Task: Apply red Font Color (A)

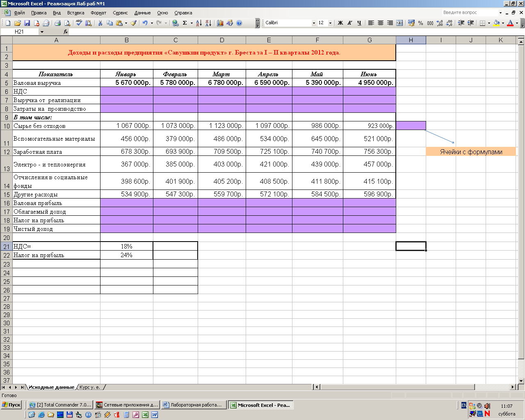Action: pyautogui.click(x=510, y=23)
